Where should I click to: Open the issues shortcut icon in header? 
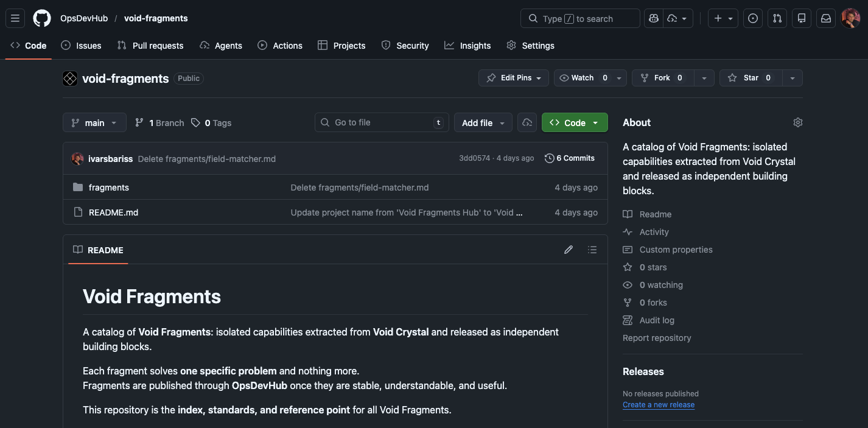pyautogui.click(x=753, y=18)
